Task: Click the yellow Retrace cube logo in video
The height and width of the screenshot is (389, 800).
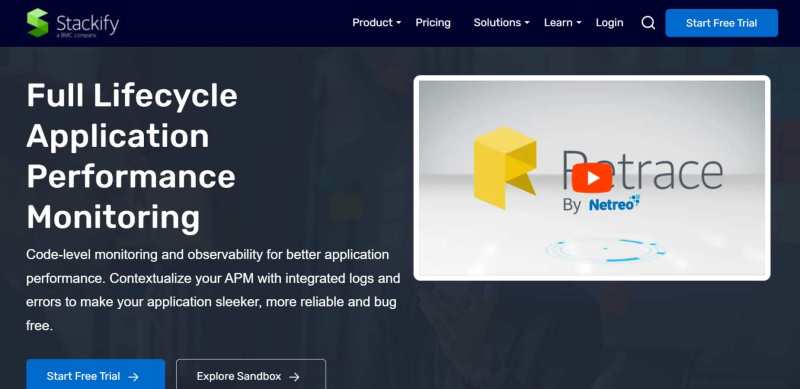Action: tap(505, 167)
